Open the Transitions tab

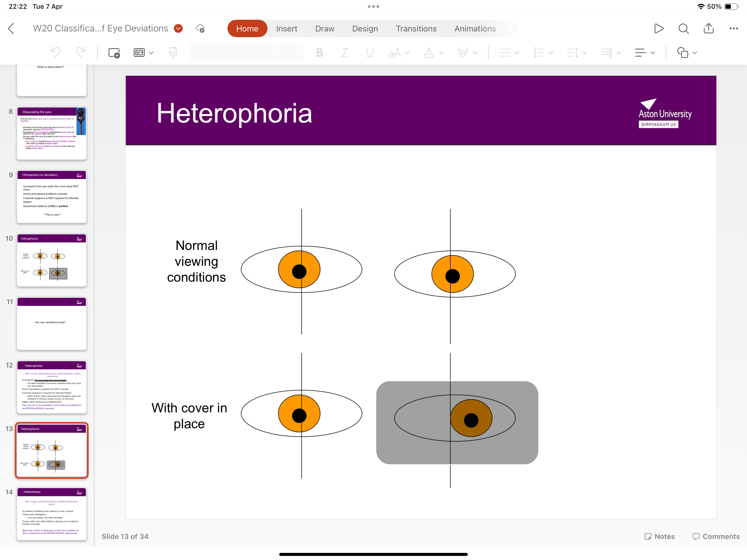pyautogui.click(x=416, y=28)
